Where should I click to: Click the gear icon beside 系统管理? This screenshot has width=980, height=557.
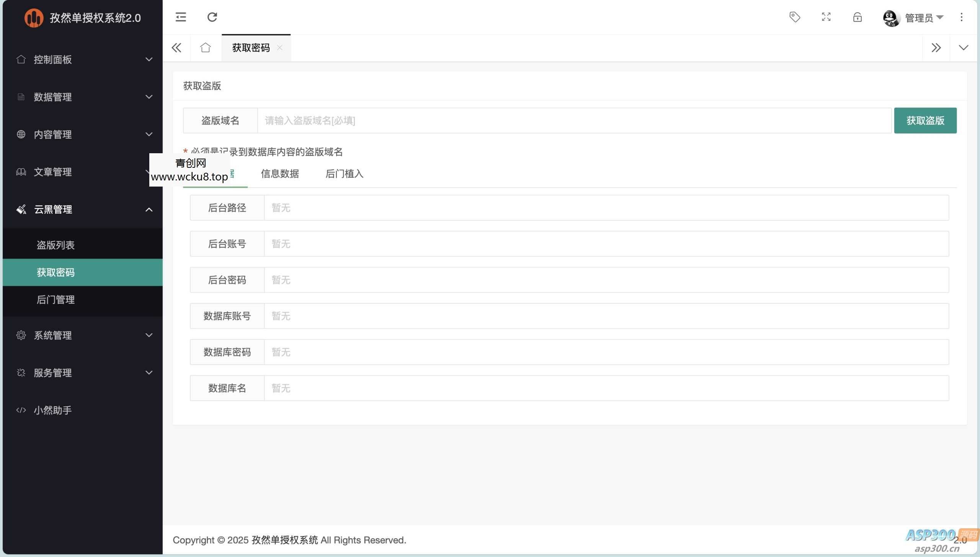pyautogui.click(x=21, y=335)
